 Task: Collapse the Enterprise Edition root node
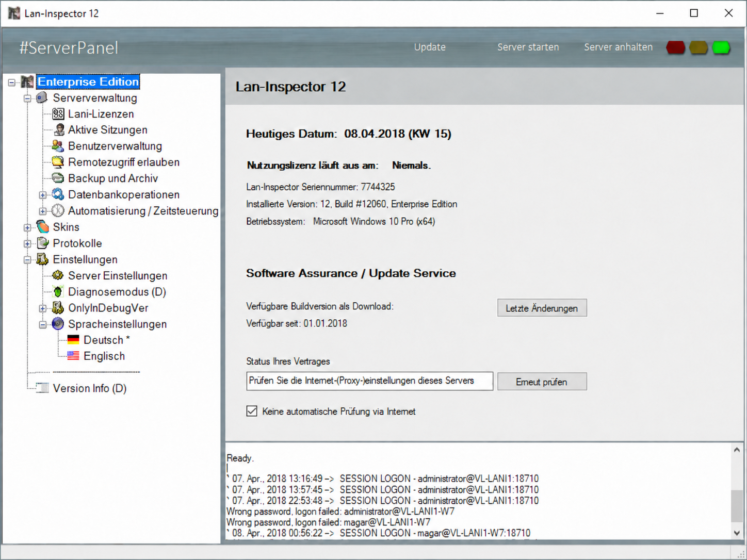(x=12, y=82)
